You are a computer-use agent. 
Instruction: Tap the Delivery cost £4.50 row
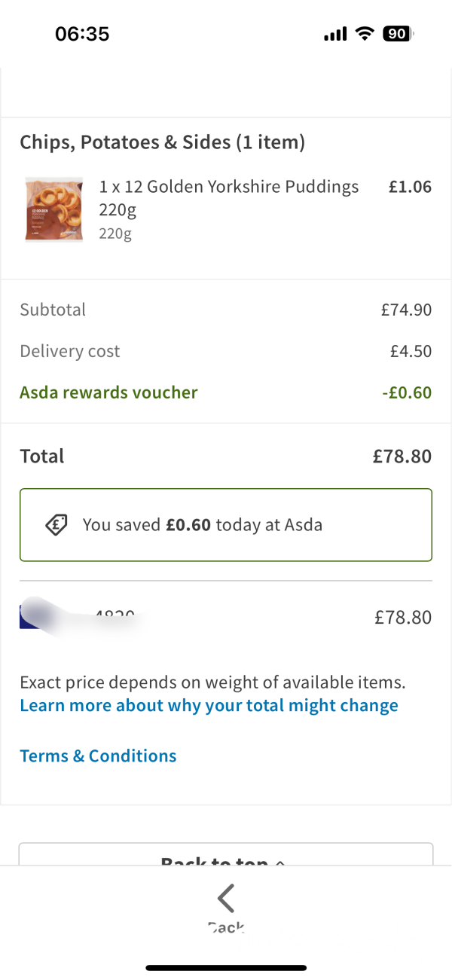click(x=226, y=351)
